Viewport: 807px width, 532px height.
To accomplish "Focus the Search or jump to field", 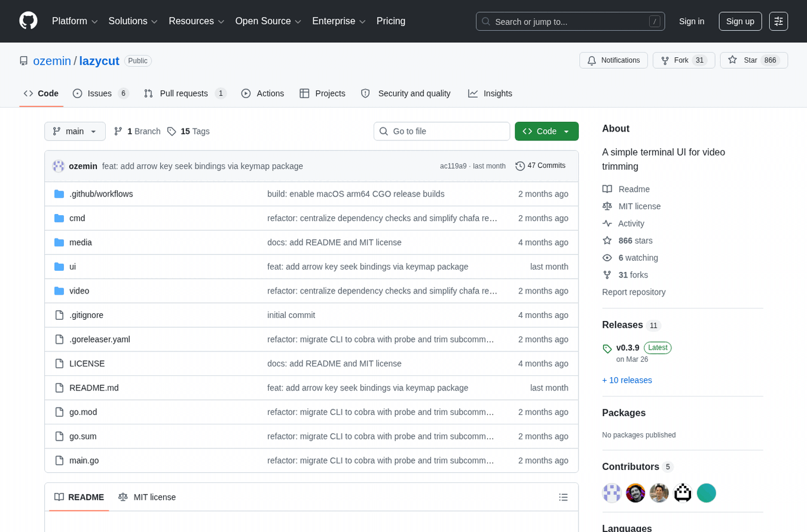I will coord(570,22).
